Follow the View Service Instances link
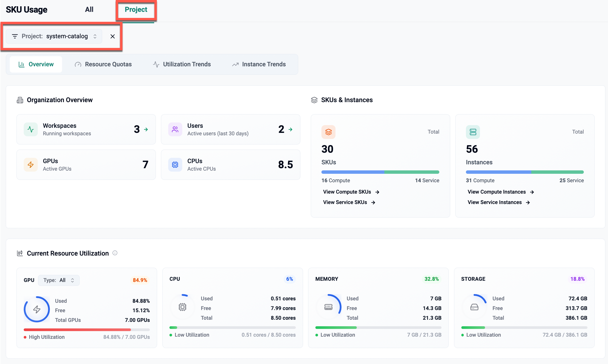The image size is (608, 364). pos(499,202)
